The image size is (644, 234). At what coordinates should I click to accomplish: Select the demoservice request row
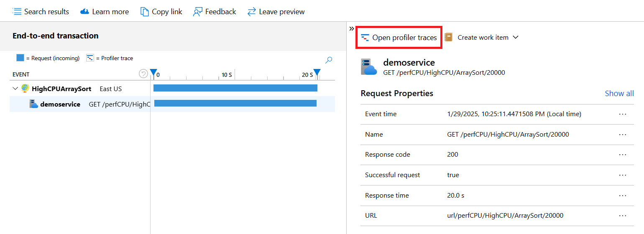[60, 104]
